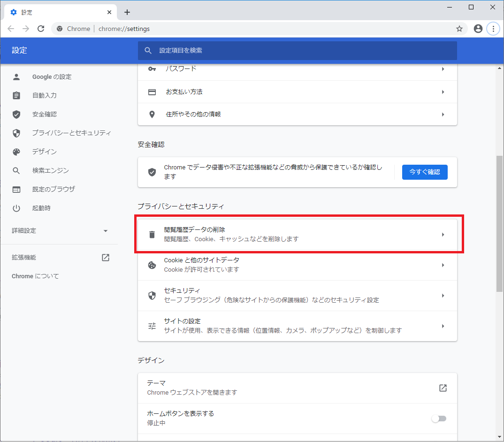Viewport: 504px width, 442px height.
Task: Select 検索エンジン in the sidebar
Action: [51, 171]
